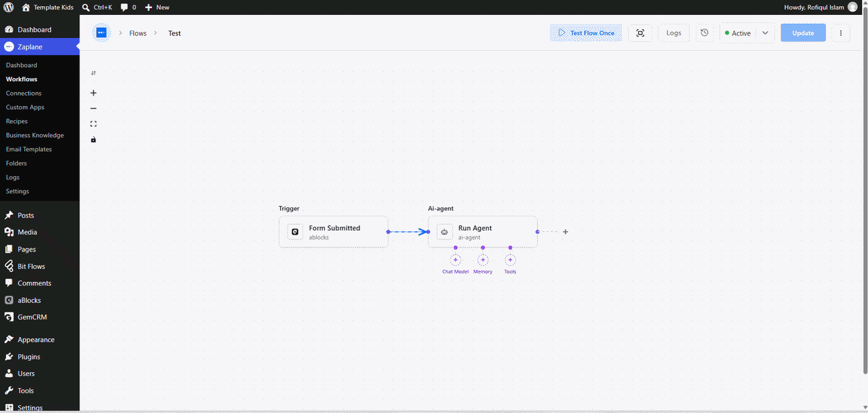Image resolution: width=868 pixels, height=413 pixels.
Task: Click the user avatar icon
Action: click(x=852, y=7)
